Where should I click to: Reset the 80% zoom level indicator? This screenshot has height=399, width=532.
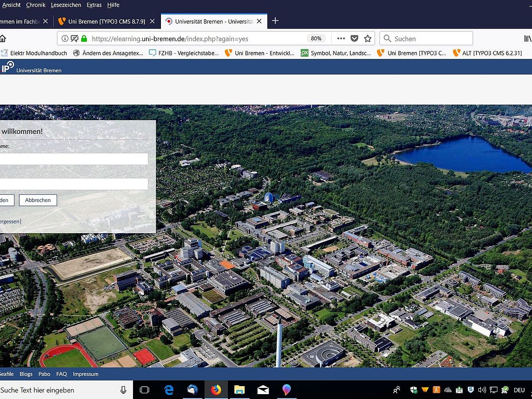point(316,39)
